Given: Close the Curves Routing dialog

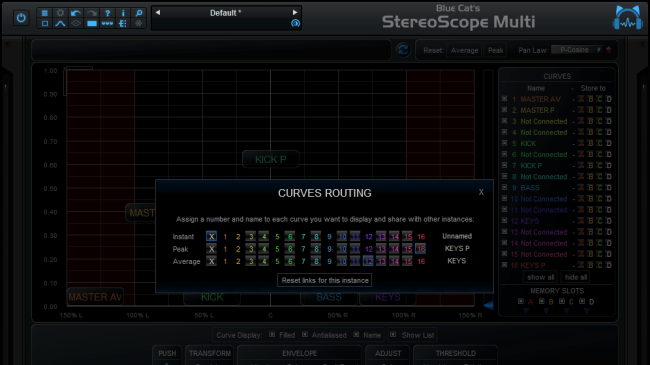Looking at the screenshot, I should 481,192.
